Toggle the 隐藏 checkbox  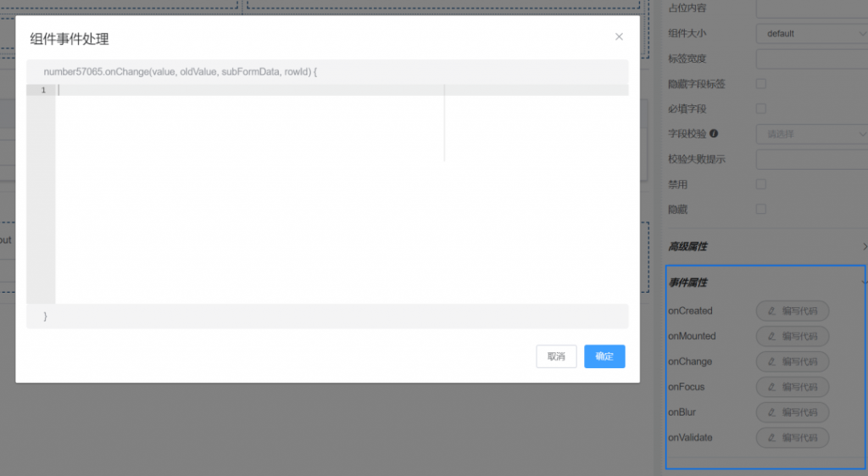pos(761,209)
